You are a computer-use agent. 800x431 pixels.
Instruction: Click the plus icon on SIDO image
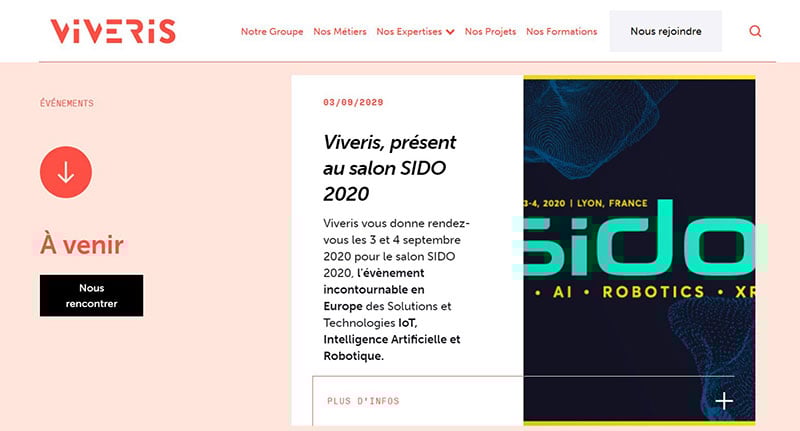724,401
